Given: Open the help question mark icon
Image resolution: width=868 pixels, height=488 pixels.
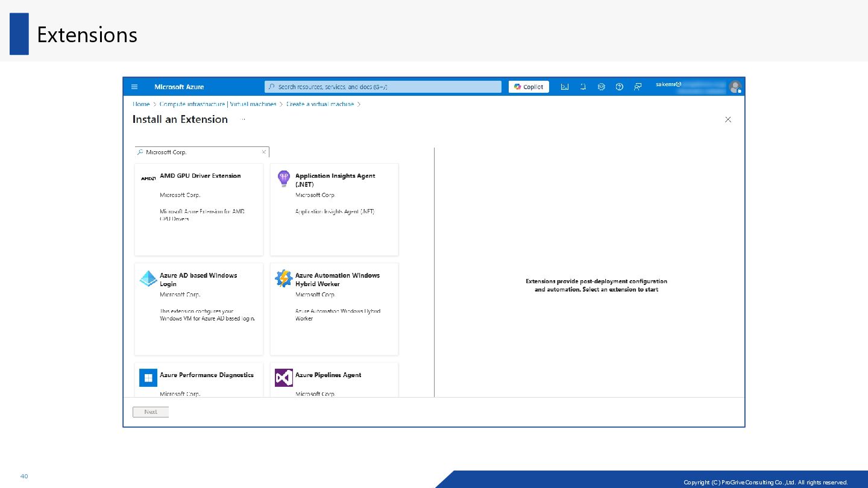Looking at the screenshot, I should tap(619, 87).
